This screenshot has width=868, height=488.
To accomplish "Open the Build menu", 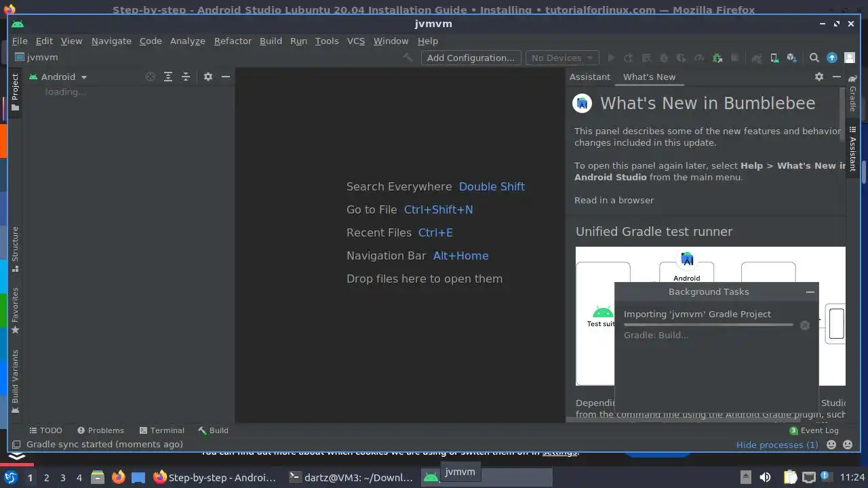I will (x=271, y=41).
